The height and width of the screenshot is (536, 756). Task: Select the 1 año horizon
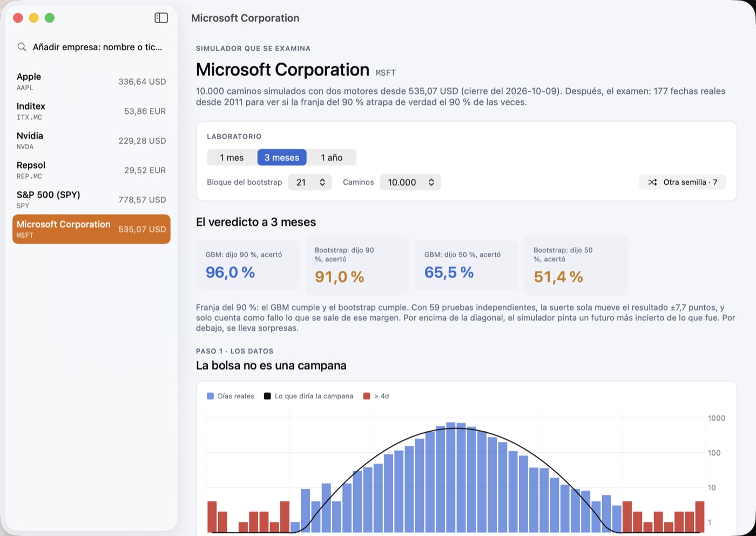click(332, 157)
